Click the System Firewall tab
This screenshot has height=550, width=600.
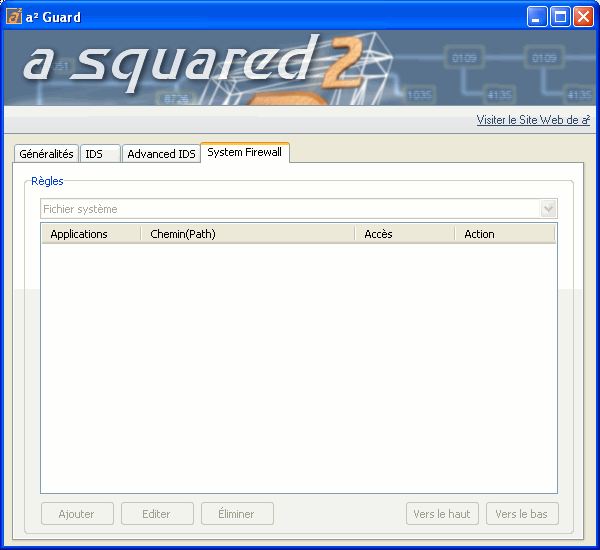pyautogui.click(x=245, y=152)
